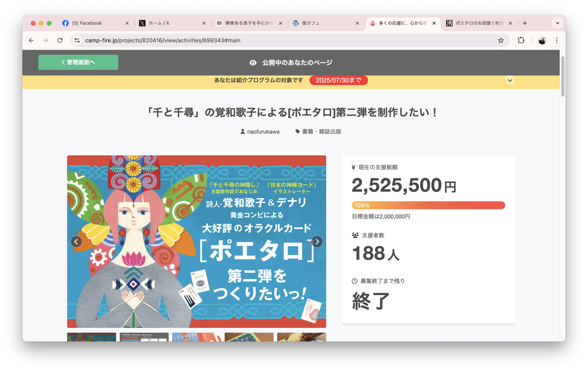View site information icon in address bar
588x371 pixels.
[77, 40]
